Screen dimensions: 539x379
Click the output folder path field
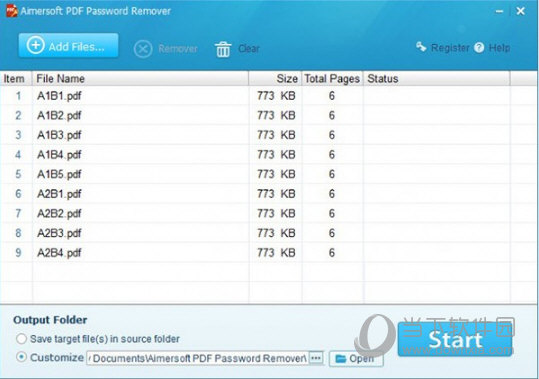tap(197, 358)
